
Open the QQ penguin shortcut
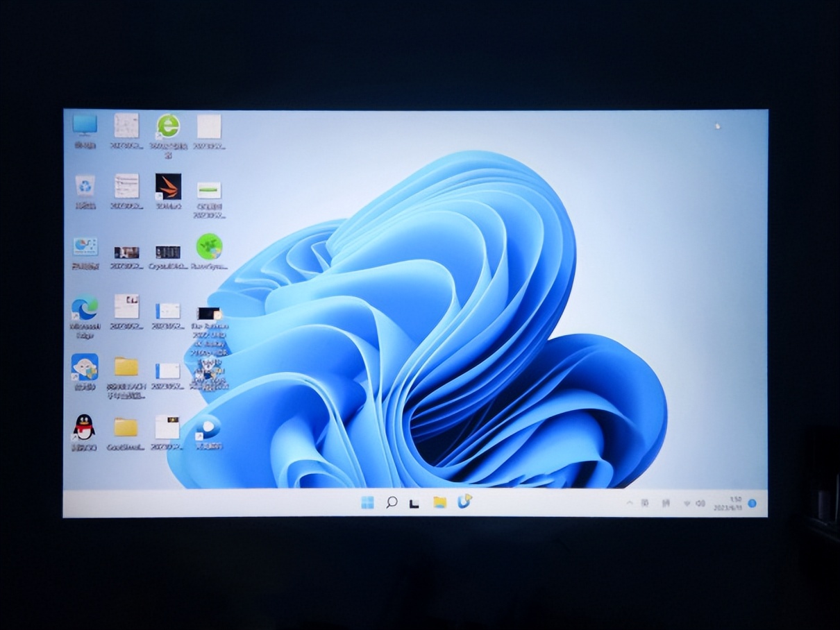(84, 427)
